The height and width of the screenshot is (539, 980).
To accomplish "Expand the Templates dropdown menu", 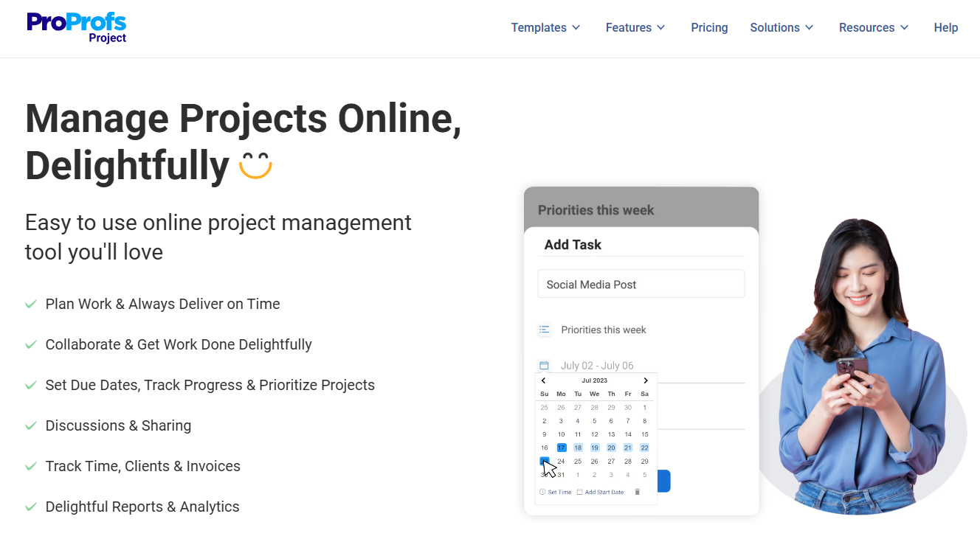I will (545, 27).
